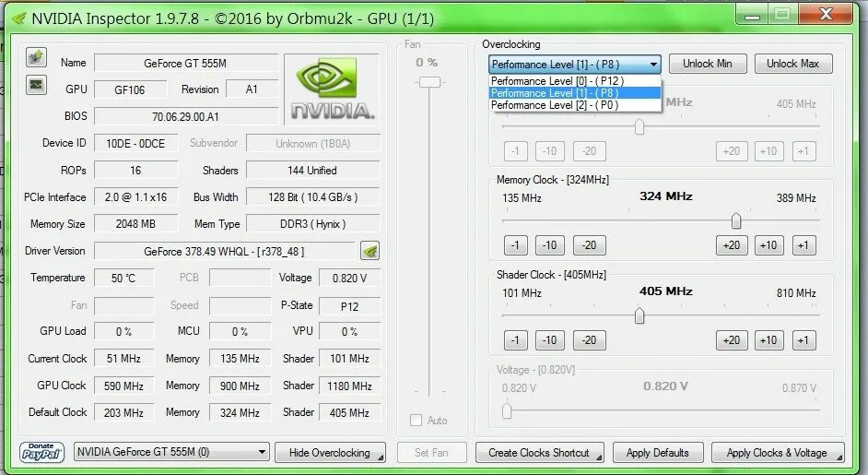Minimize the NVIDIA Inspector window
Screen dimensions: 868x475
click(x=752, y=15)
